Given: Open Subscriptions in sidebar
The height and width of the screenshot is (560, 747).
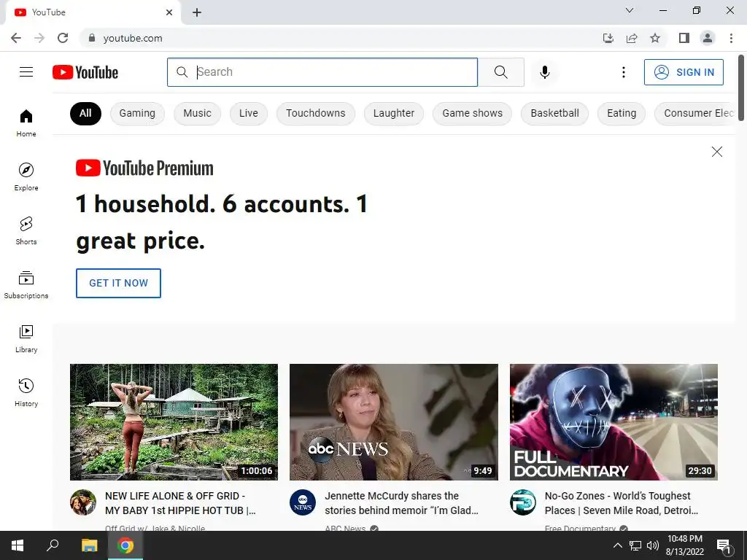Looking at the screenshot, I should [26, 285].
